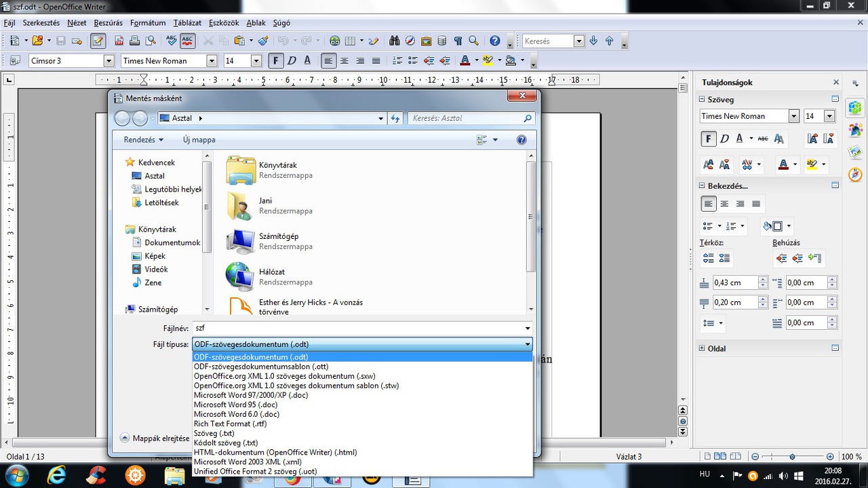This screenshot has width=868, height=488.
Task: Open the Rendezés dropdown in dialog
Action: click(143, 140)
